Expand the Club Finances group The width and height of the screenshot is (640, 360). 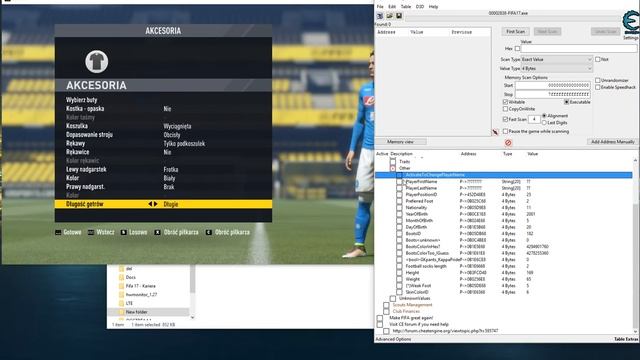pyautogui.click(x=386, y=311)
